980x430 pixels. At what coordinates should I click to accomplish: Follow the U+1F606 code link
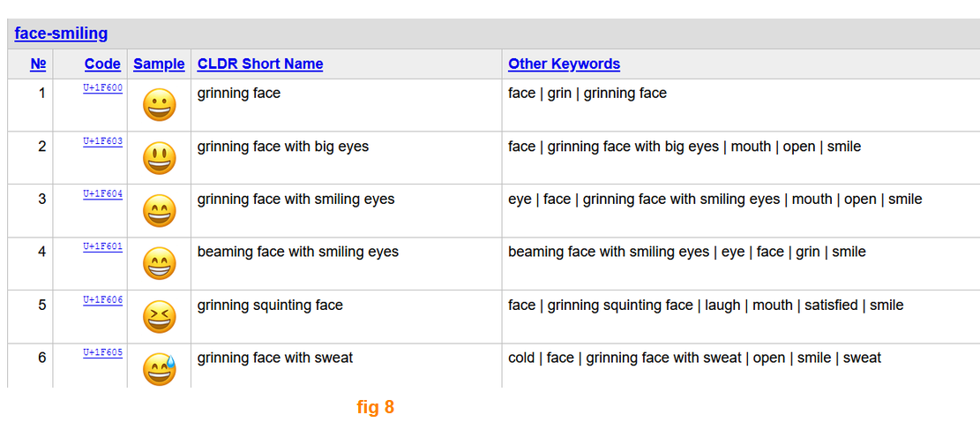pyautogui.click(x=102, y=300)
